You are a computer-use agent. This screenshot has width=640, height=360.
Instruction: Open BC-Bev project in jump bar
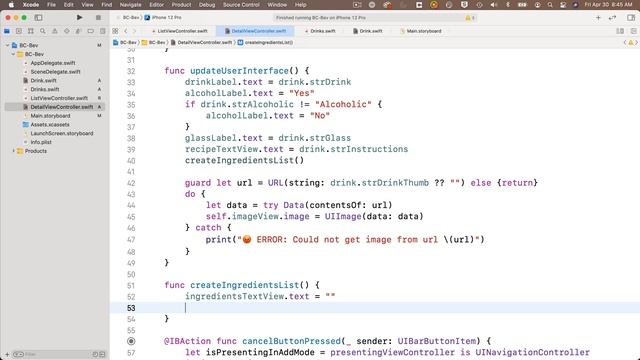tap(125, 42)
